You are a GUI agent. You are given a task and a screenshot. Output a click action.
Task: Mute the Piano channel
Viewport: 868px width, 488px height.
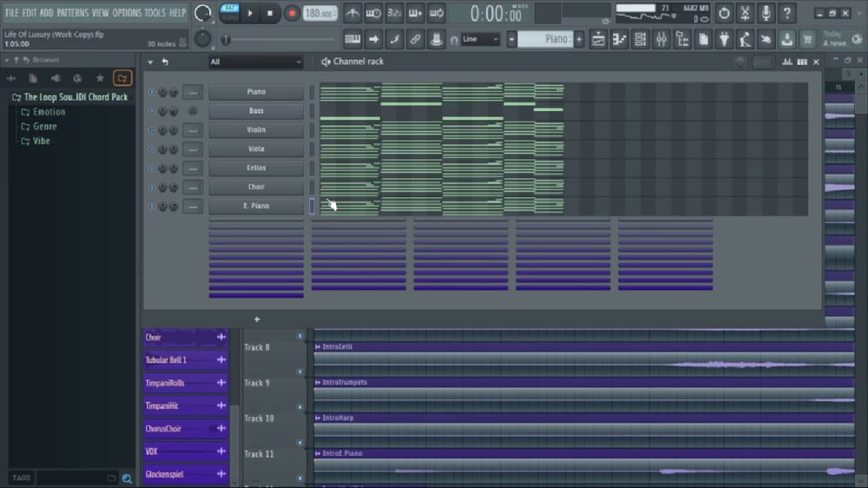click(x=152, y=92)
